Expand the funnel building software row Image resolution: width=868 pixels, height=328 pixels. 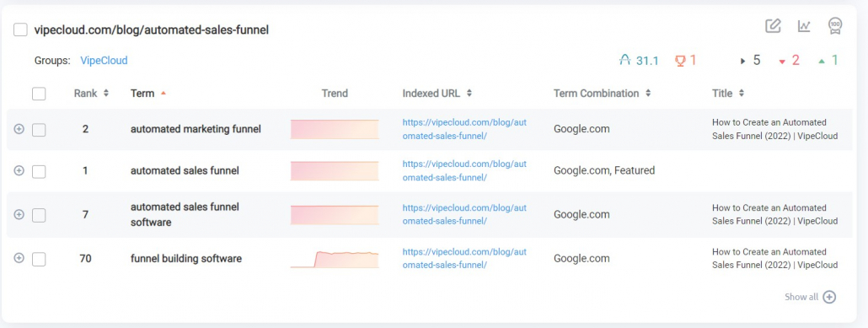(x=19, y=258)
